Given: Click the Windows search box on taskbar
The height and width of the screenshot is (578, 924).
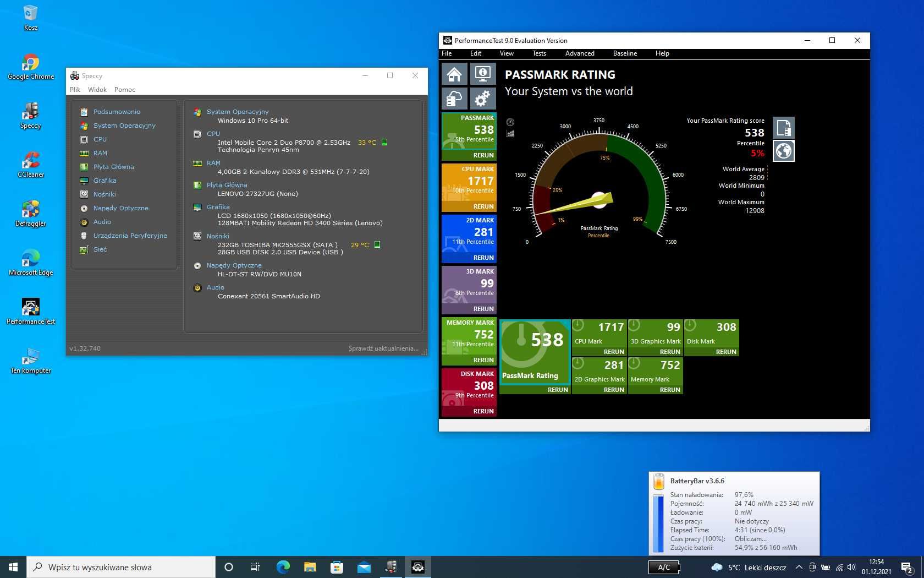Looking at the screenshot, I should pos(120,567).
